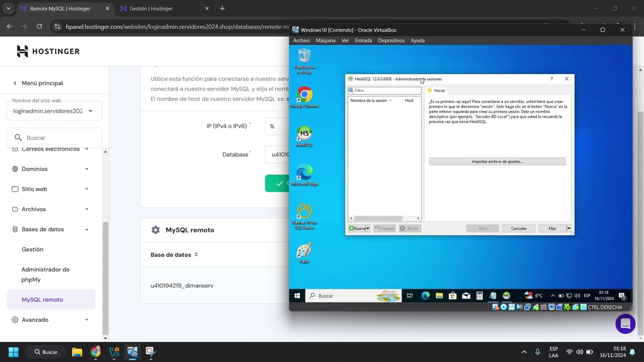The image size is (644, 362).
Task: Open Papelera de reciclaje desktop icon in VM
Action: click(x=304, y=61)
